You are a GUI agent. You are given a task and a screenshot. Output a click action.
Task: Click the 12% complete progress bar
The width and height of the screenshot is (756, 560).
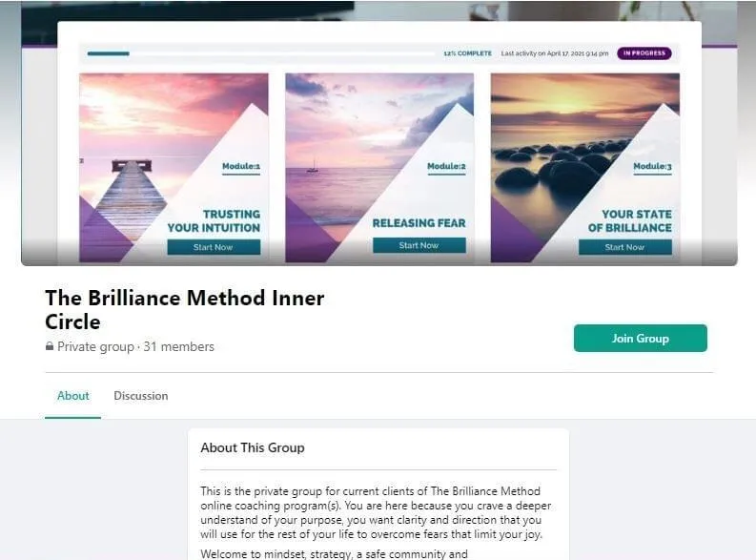click(x=261, y=53)
